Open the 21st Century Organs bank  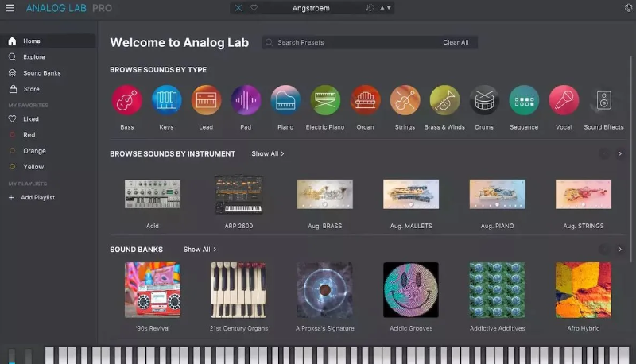click(x=238, y=290)
